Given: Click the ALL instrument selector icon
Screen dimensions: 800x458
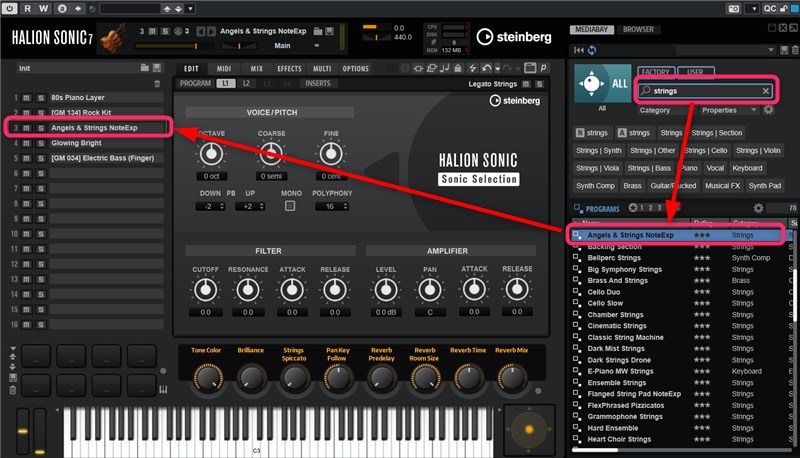Looking at the screenshot, I should tap(602, 84).
